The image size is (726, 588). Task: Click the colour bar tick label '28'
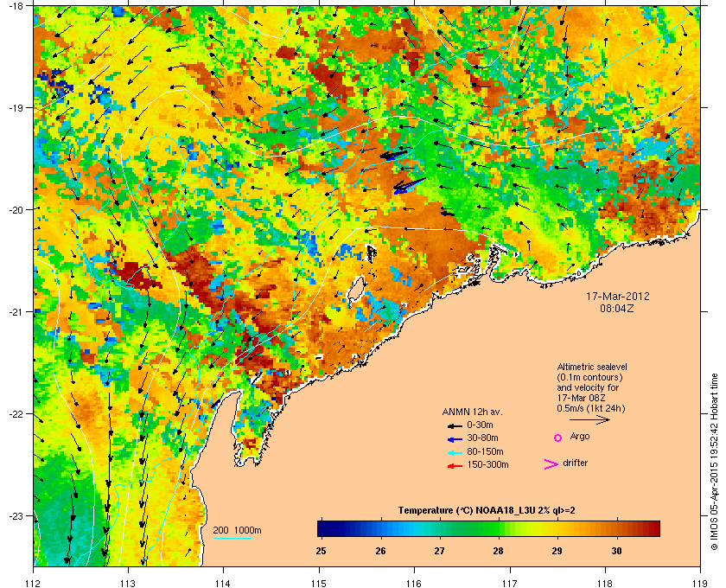(498, 551)
